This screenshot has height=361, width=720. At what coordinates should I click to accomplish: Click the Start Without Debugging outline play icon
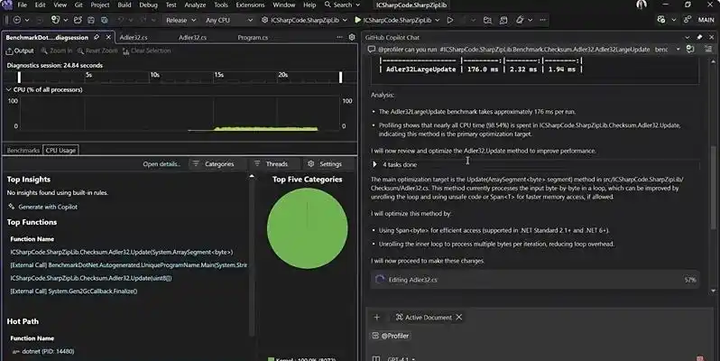(x=450, y=20)
